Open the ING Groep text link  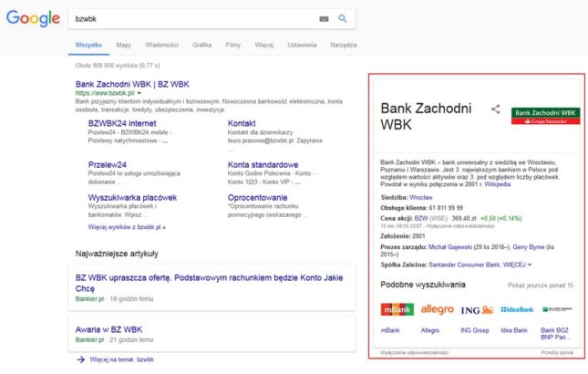[x=474, y=330]
